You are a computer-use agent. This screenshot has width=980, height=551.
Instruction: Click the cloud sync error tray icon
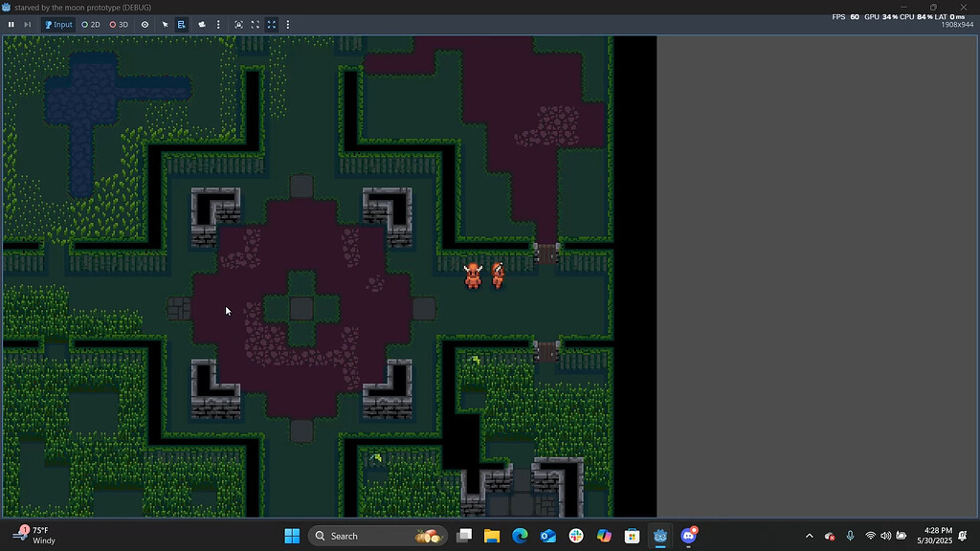(830, 536)
